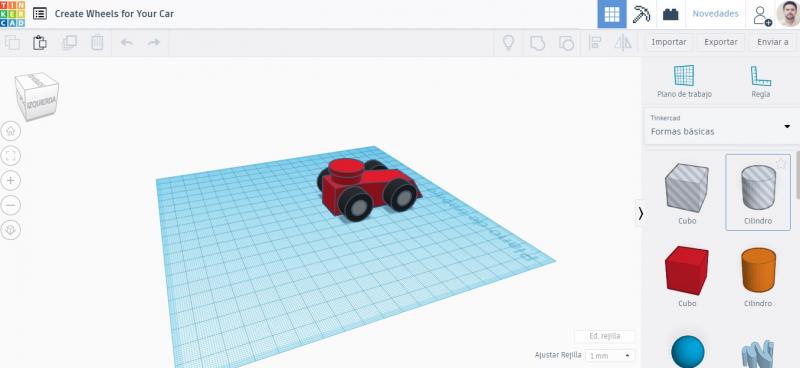Open the Ajustar Rejilla 1 mm dropdown
Image resolution: width=800 pixels, height=368 pixels.
click(610, 356)
